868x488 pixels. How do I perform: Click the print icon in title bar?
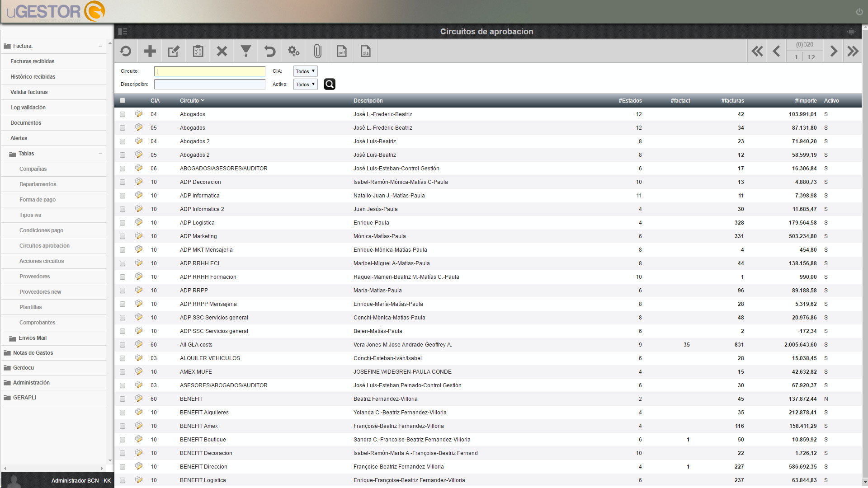point(851,32)
